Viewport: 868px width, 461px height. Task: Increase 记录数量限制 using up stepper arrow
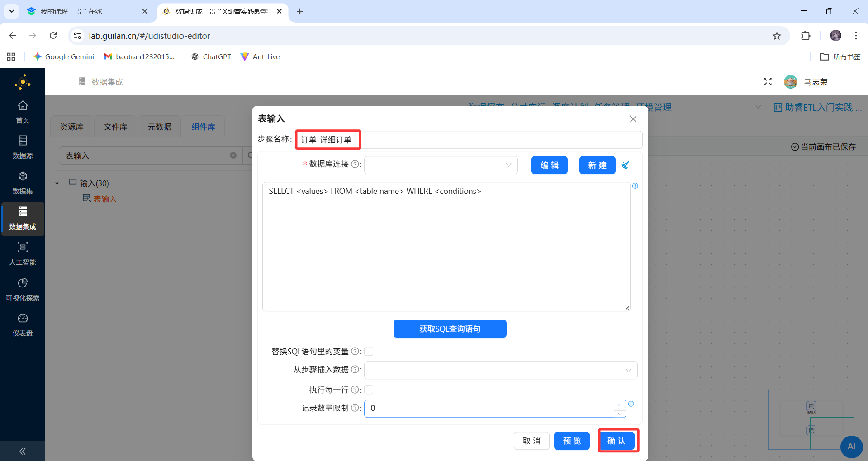(620, 405)
